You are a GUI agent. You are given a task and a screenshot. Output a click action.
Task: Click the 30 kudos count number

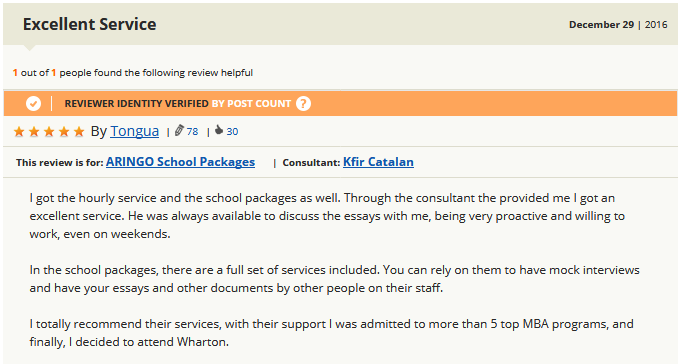(232, 131)
